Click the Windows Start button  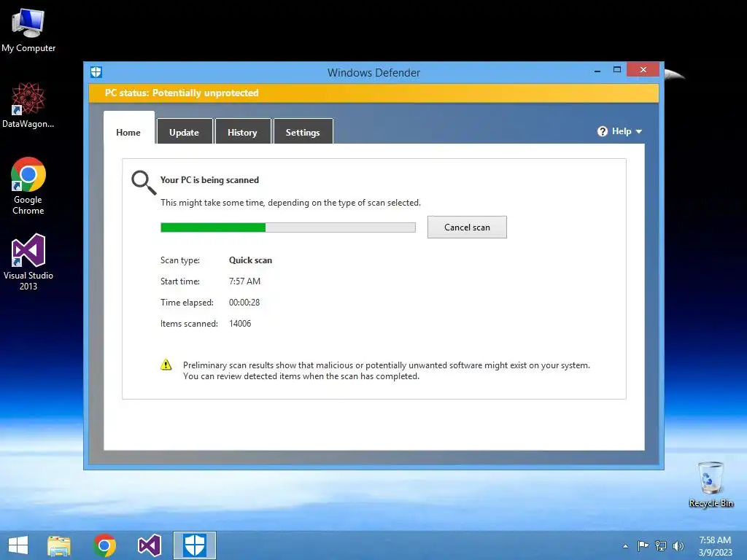tap(18, 545)
